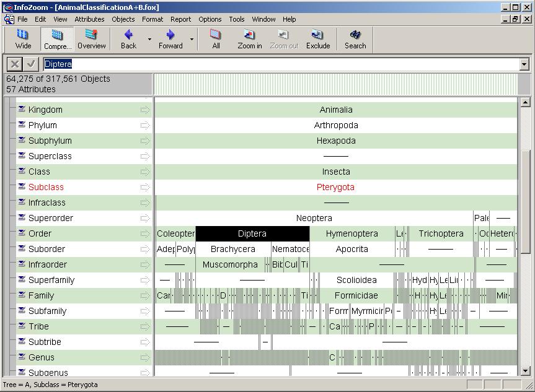The image size is (535, 392).
Task: Select the Compressed view icon
Action: coord(57,38)
